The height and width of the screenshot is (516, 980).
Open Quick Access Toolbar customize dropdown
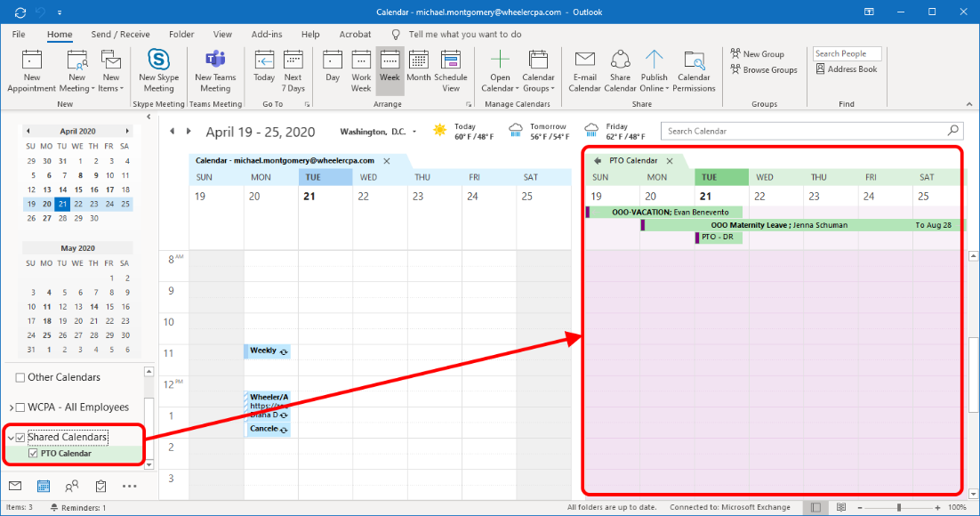(60, 12)
